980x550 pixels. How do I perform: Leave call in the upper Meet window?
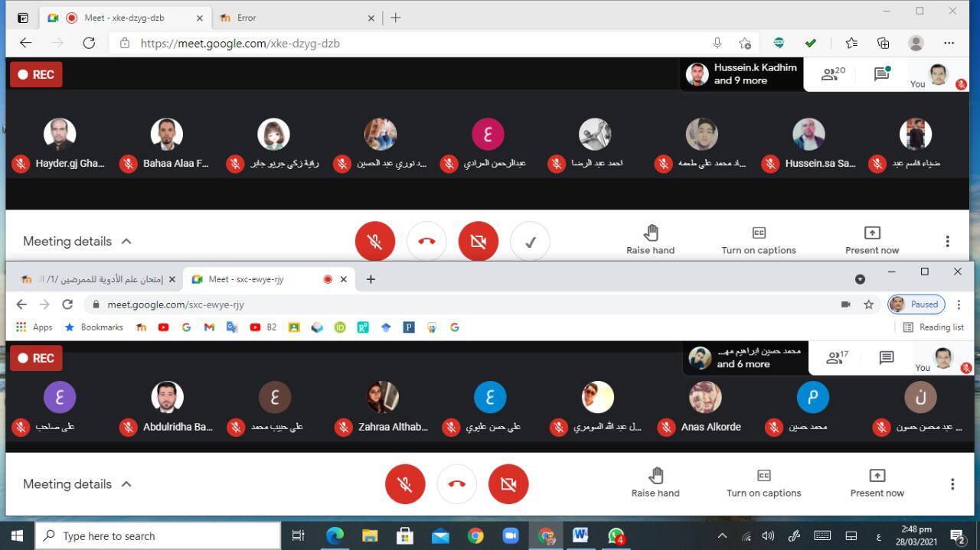coord(426,241)
